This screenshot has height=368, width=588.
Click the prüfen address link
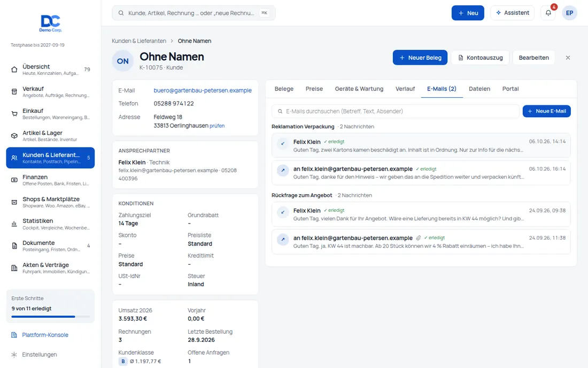point(217,126)
